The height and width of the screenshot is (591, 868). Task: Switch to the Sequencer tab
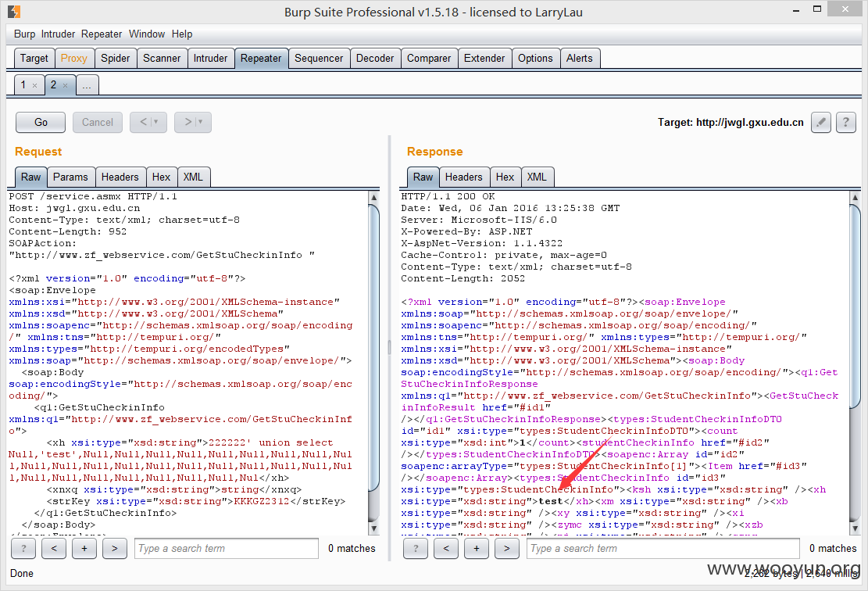coord(319,58)
